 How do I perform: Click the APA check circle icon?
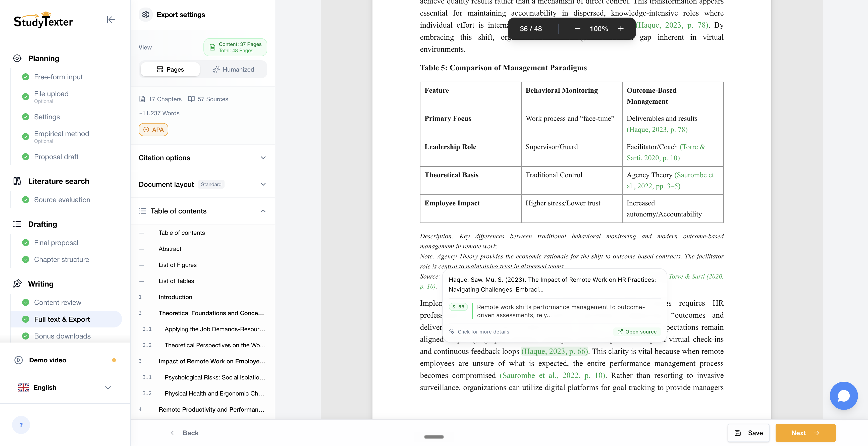tap(146, 130)
